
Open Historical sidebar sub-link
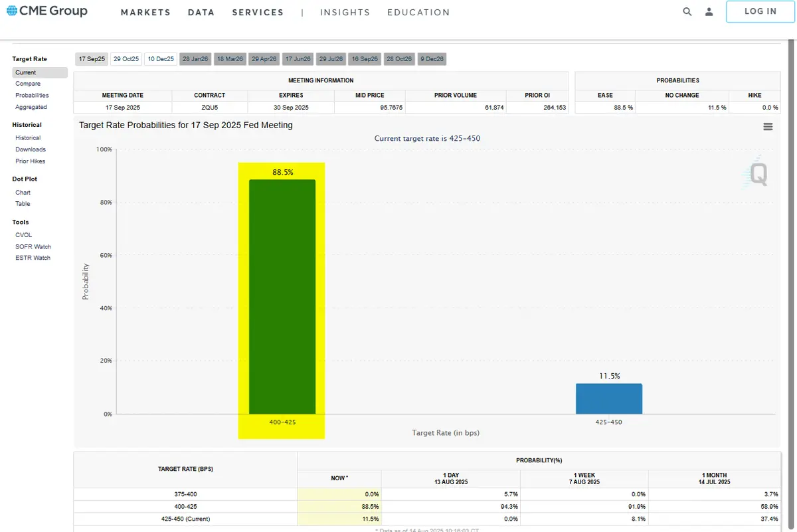point(28,137)
